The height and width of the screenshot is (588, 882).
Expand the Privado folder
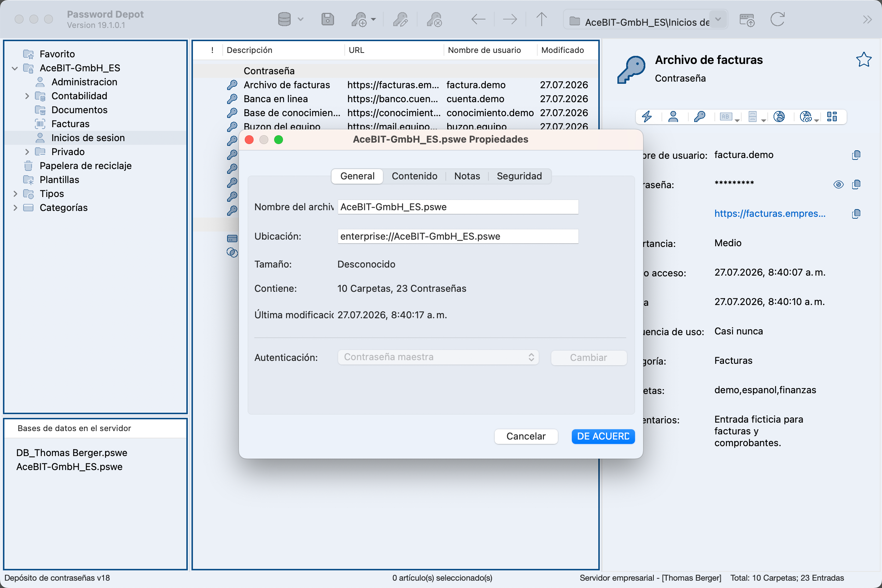27,152
